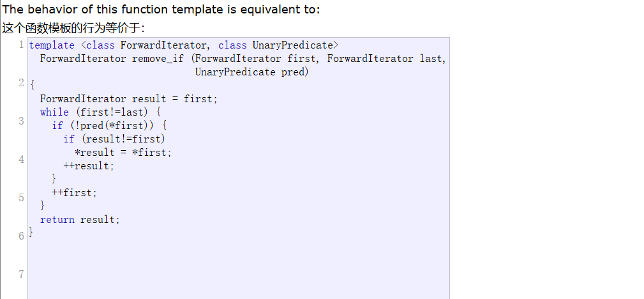Click 'remove_if' function name

pyautogui.click(x=158, y=59)
